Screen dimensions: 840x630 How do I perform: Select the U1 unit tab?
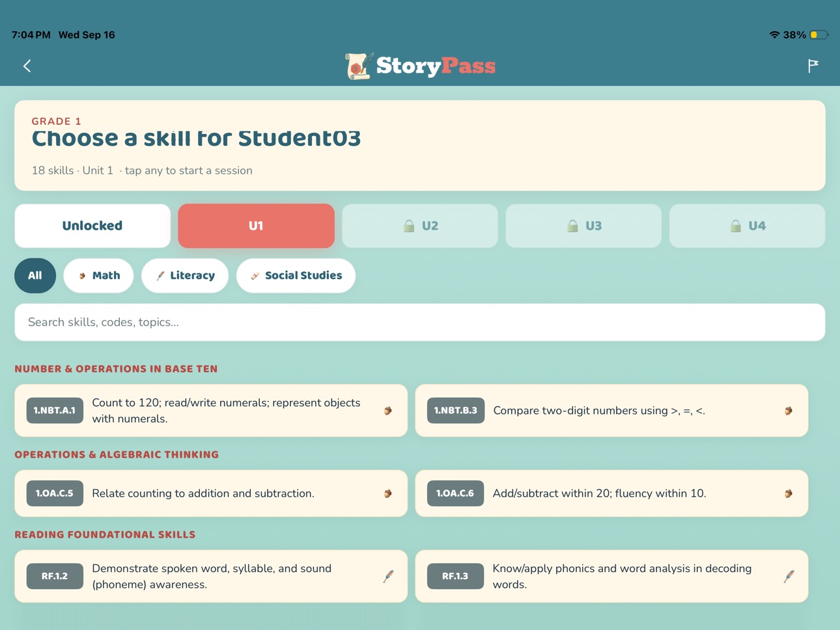click(x=256, y=226)
